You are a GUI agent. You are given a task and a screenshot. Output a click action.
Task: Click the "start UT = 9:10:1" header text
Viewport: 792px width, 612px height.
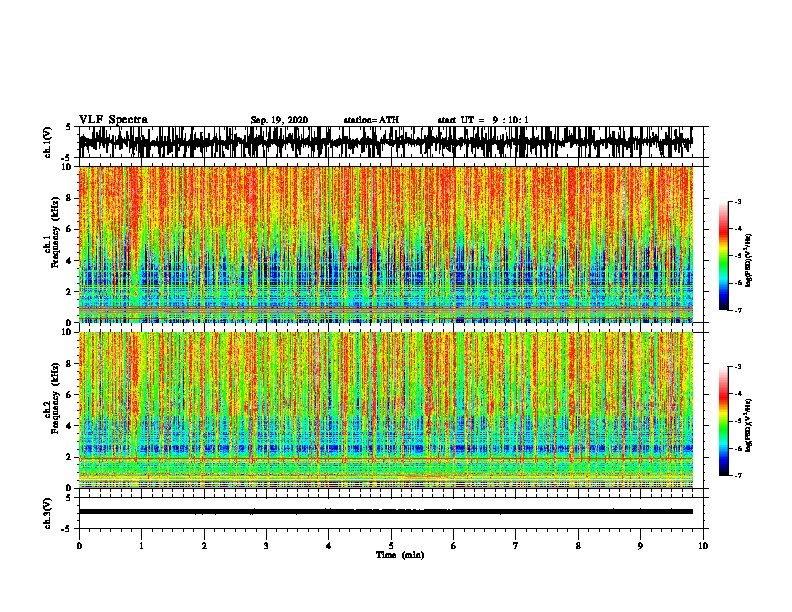pyautogui.click(x=483, y=120)
